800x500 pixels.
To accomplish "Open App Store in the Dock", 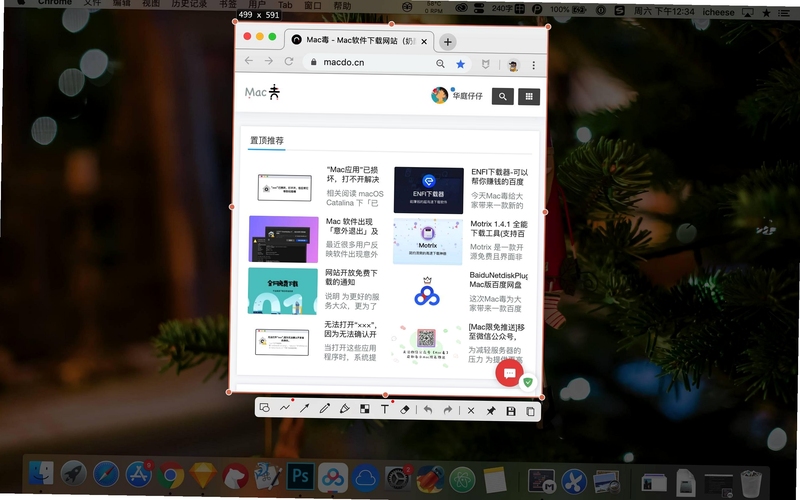I will (x=138, y=474).
